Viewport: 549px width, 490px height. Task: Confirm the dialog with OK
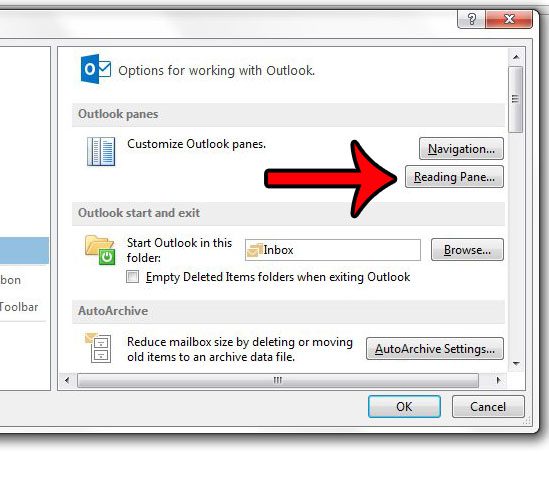[404, 406]
